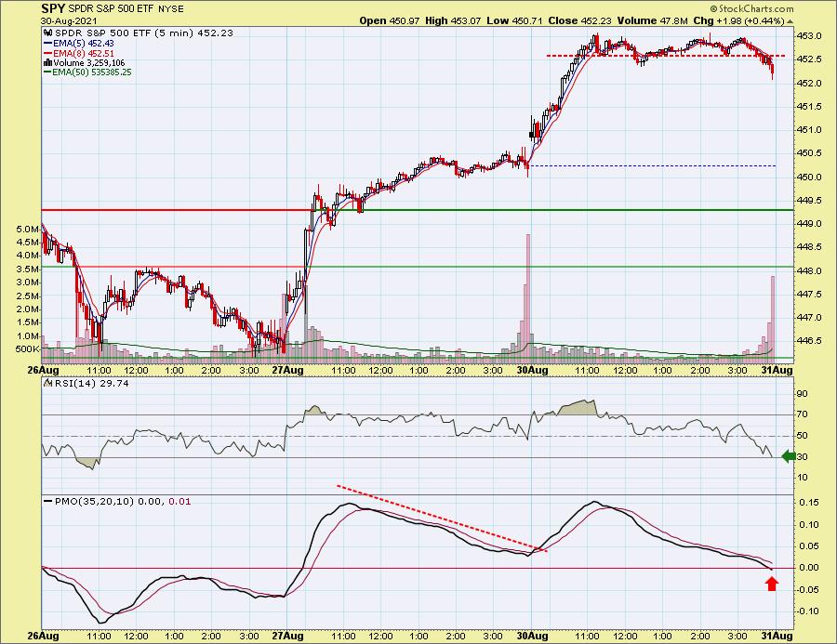Click the 500K volume axis label

(28, 349)
